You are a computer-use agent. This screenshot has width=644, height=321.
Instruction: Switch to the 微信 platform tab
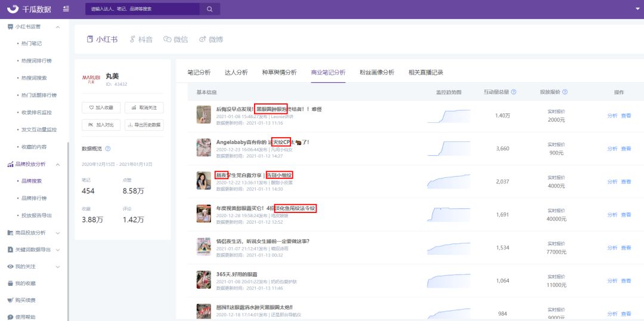175,39
